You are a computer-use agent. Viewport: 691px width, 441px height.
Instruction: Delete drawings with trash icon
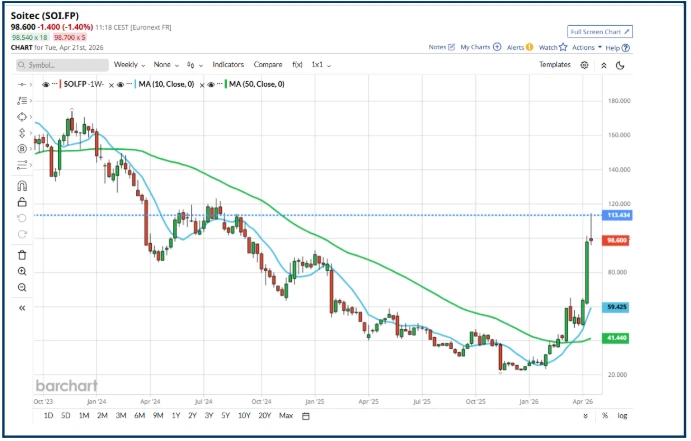click(x=22, y=255)
